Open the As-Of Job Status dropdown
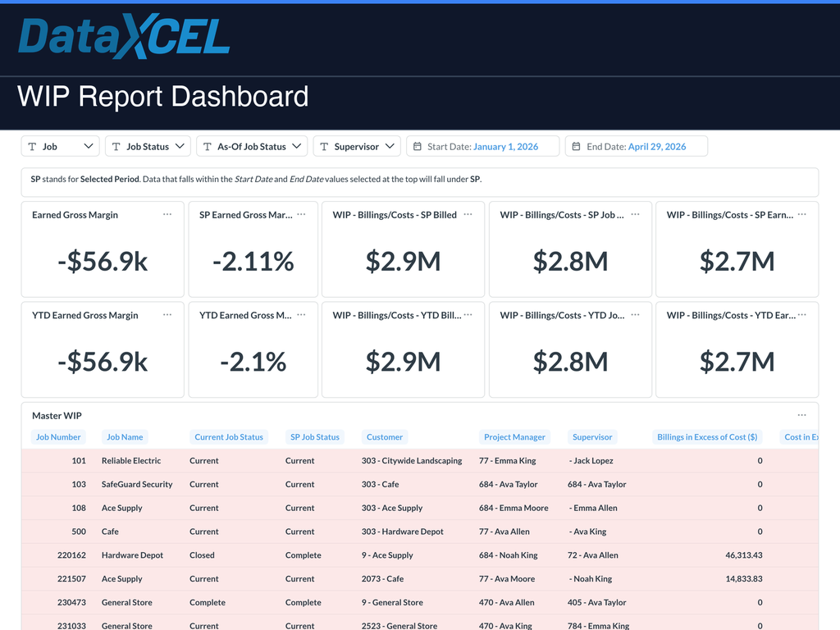Viewport: 840px width, 630px height. tap(252, 146)
